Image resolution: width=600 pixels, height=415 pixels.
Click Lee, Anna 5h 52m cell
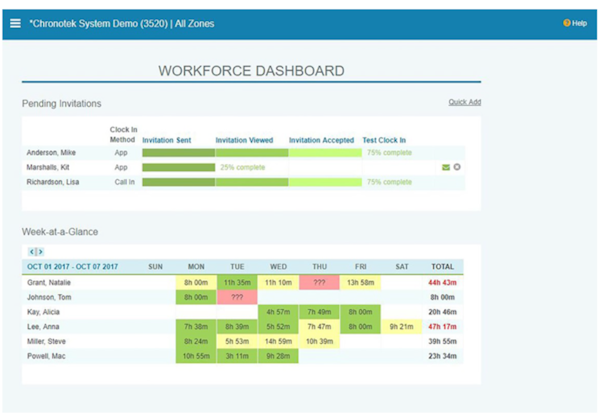[x=278, y=327]
